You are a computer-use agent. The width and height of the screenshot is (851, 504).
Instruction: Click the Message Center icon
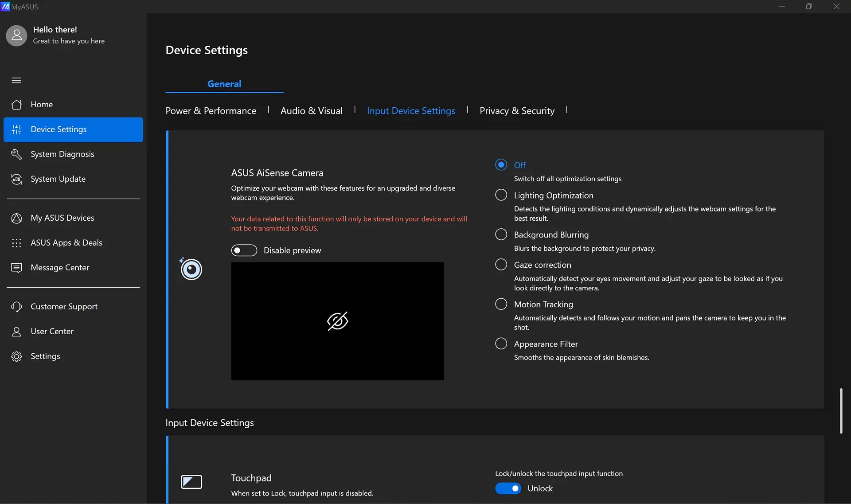16,268
